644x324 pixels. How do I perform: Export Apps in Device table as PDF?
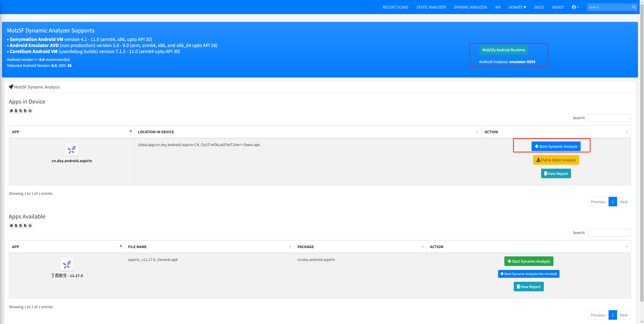(25, 111)
